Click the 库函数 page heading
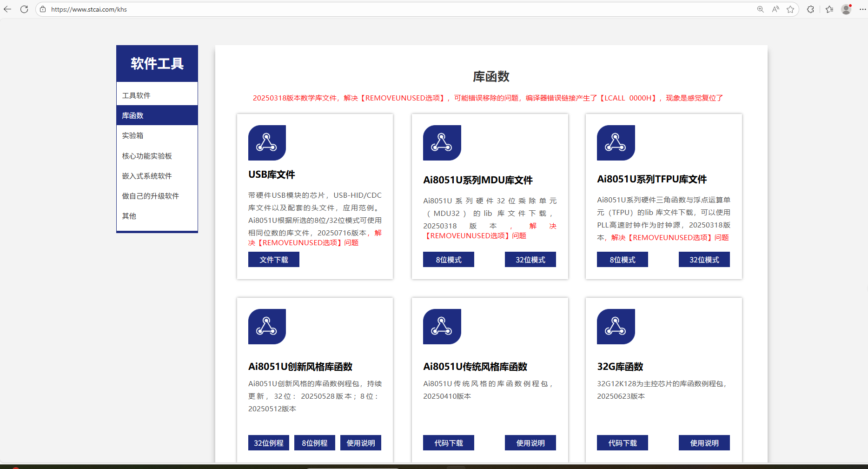The width and height of the screenshot is (868, 469). point(491,77)
